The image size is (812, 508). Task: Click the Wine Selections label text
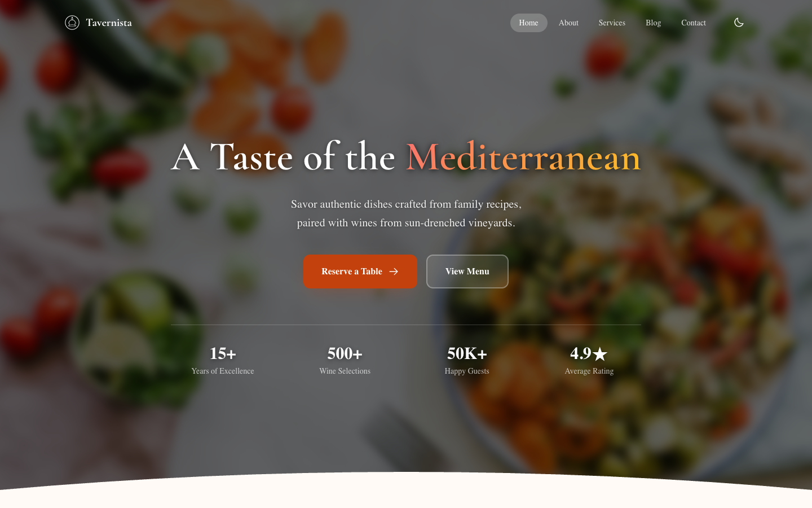[x=345, y=371]
